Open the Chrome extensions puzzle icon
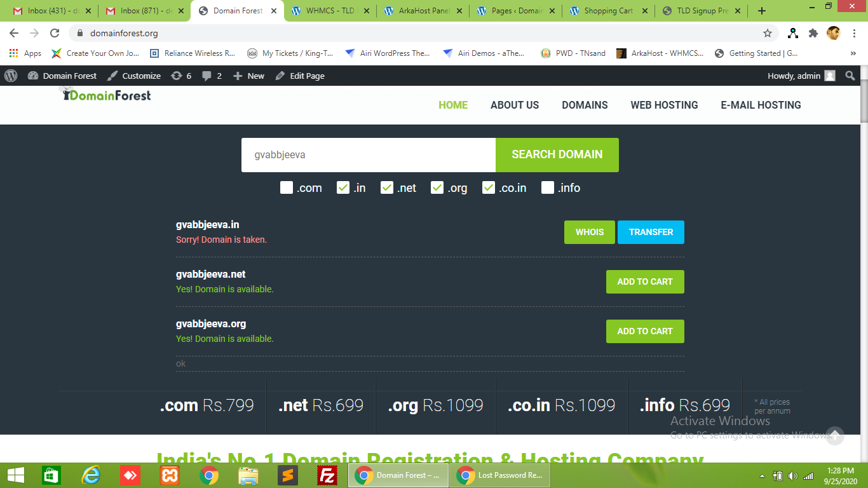 pos(813,33)
